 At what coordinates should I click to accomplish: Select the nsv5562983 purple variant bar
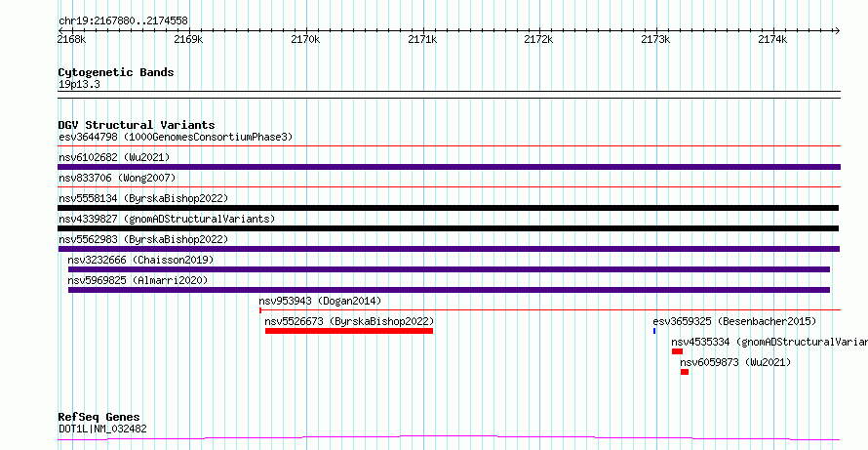449,249
